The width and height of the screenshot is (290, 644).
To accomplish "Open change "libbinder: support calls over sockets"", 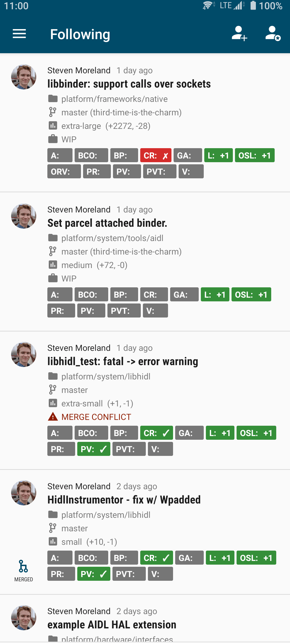I will [129, 84].
